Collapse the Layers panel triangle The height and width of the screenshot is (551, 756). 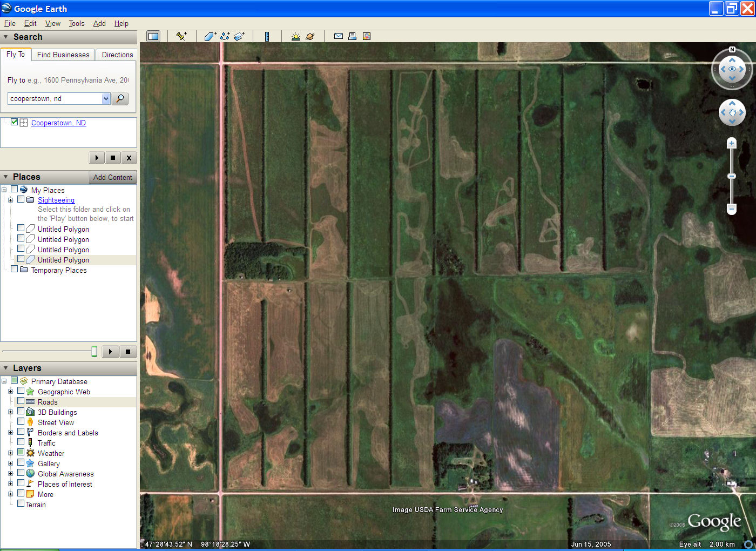click(x=6, y=368)
